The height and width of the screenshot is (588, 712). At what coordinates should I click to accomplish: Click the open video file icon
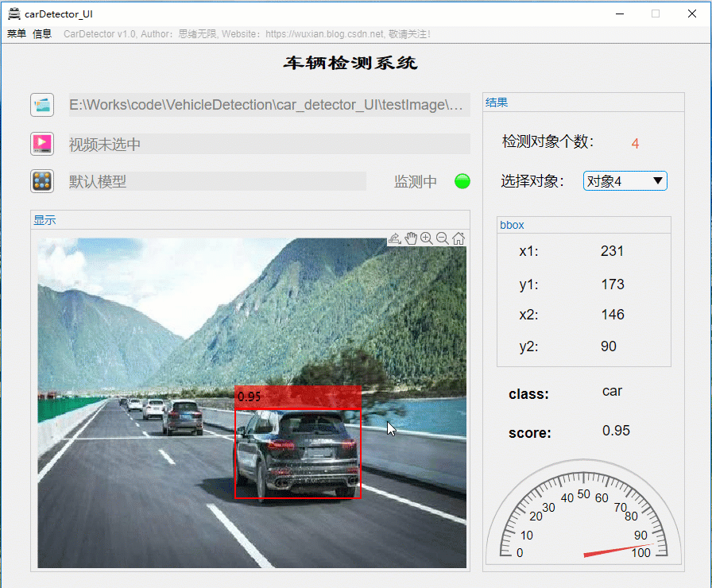(x=42, y=144)
